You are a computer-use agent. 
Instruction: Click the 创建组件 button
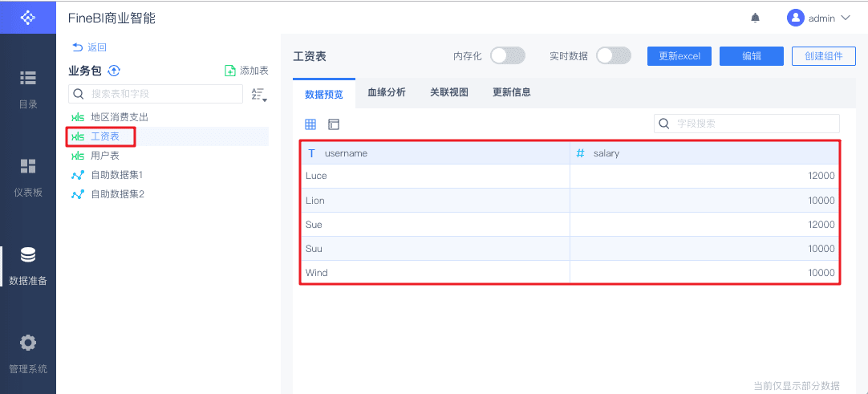823,56
